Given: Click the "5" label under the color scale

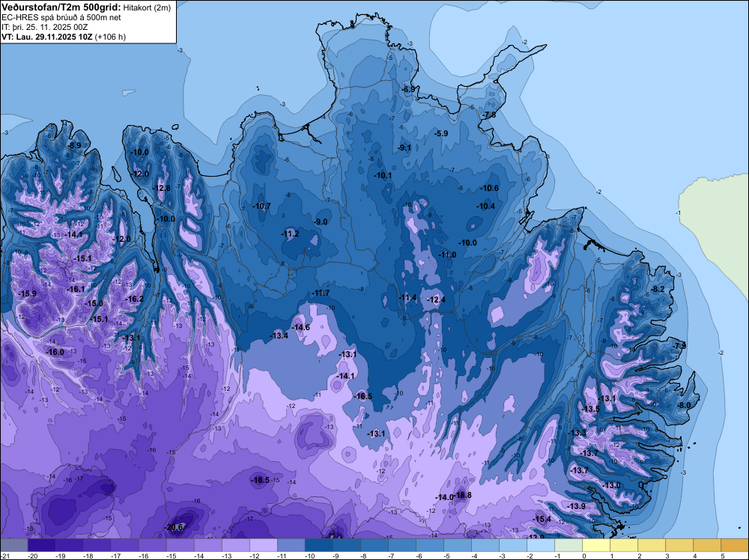Looking at the screenshot, I should click(722, 556).
